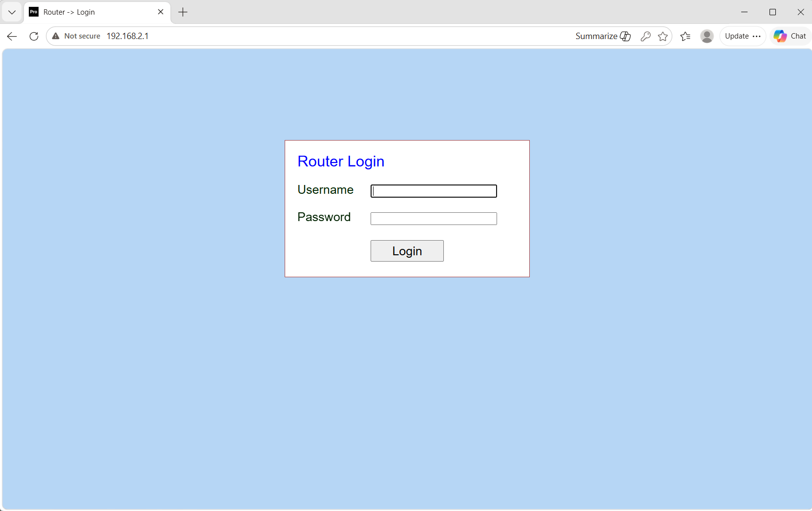
Task: Open the favorites list icon
Action: pyautogui.click(x=686, y=36)
